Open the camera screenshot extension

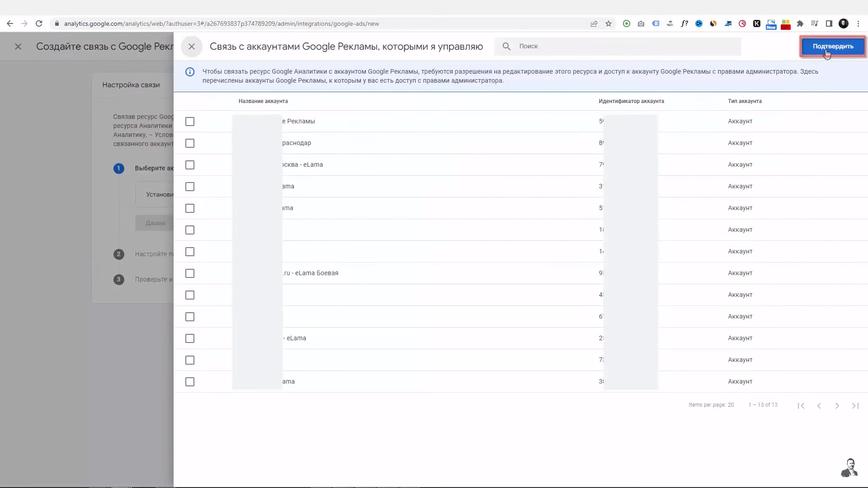coord(641,23)
